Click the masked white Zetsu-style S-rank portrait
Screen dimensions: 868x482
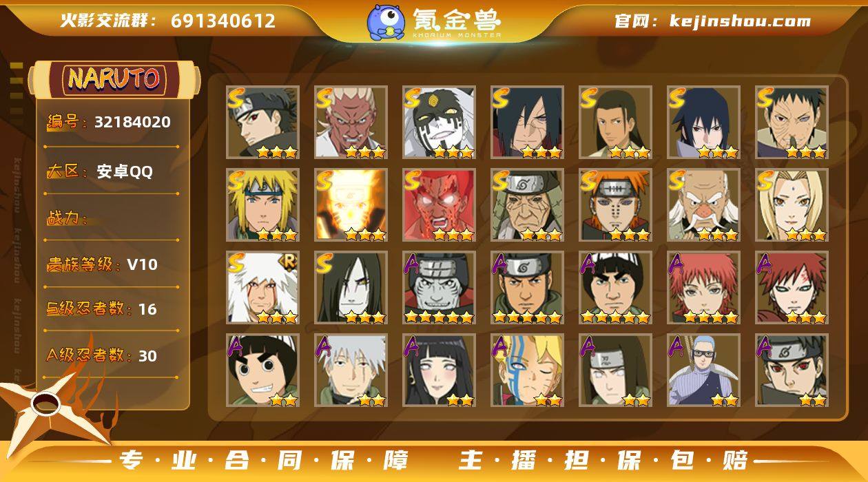440,123
